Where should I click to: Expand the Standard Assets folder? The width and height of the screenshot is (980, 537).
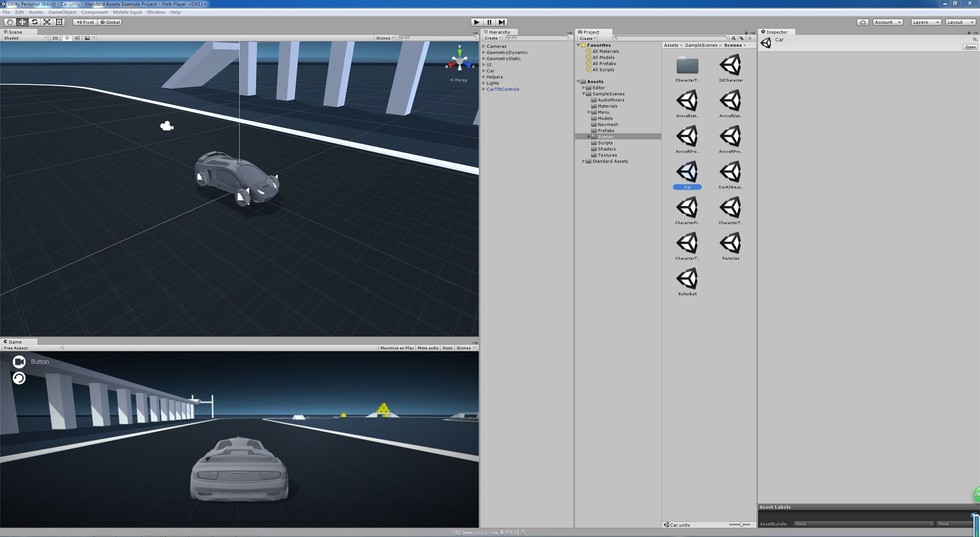pyautogui.click(x=584, y=161)
